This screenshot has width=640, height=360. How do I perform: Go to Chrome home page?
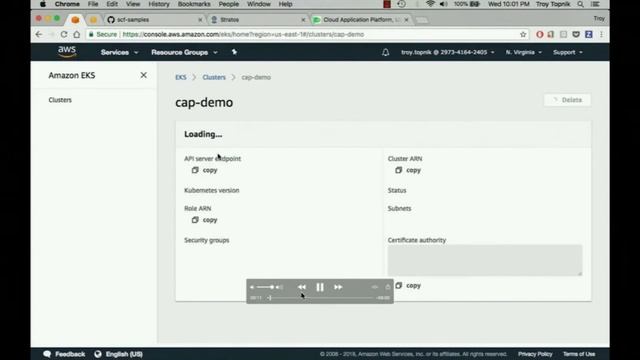[77, 34]
